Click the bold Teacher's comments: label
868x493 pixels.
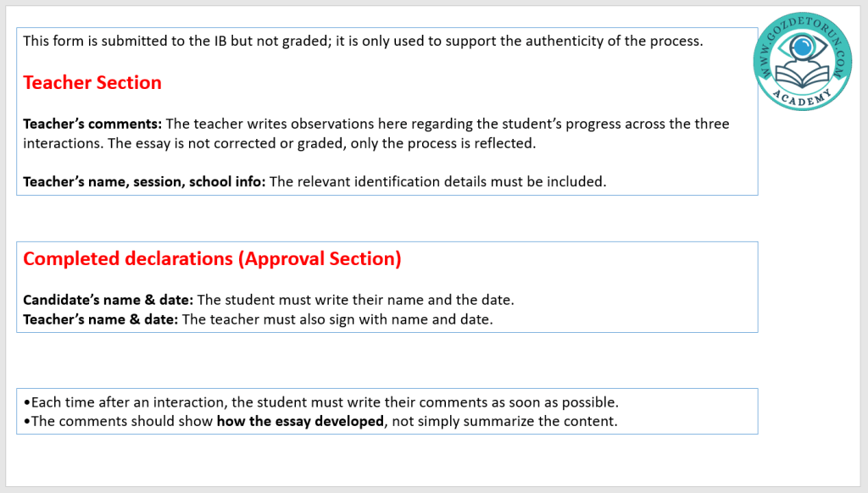coord(92,124)
